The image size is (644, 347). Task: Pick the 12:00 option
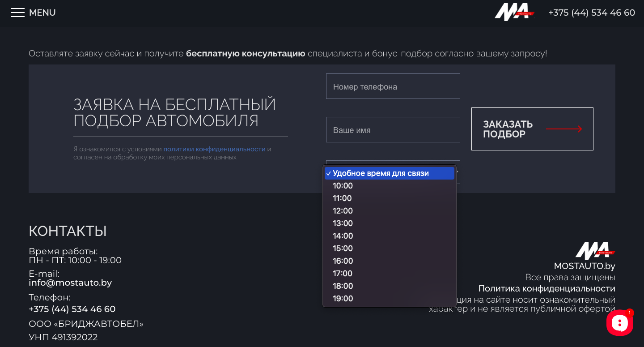(343, 211)
